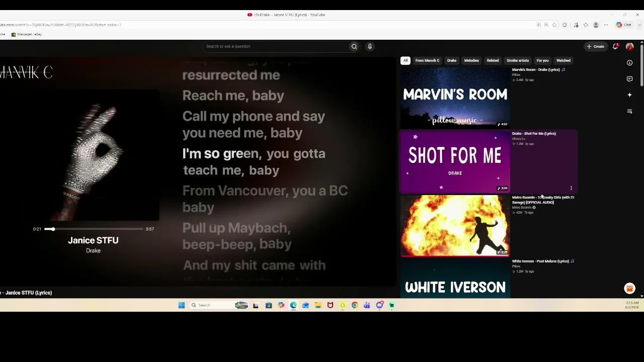Select the Similar artists filter chip
The width and height of the screenshot is (644, 362).
(x=518, y=60)
